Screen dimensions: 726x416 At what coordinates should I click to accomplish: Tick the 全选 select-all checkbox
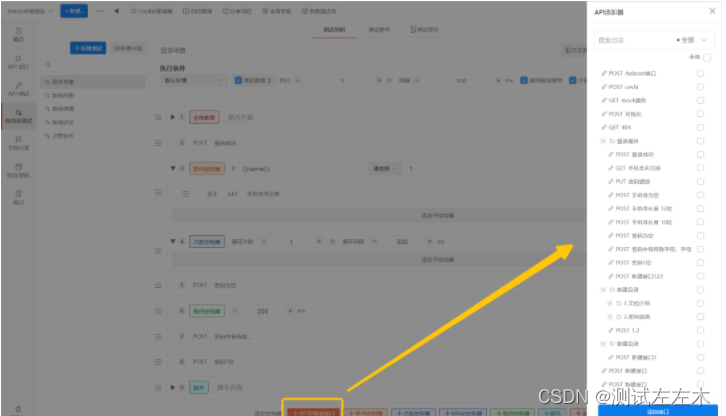[x=707, y=57]
